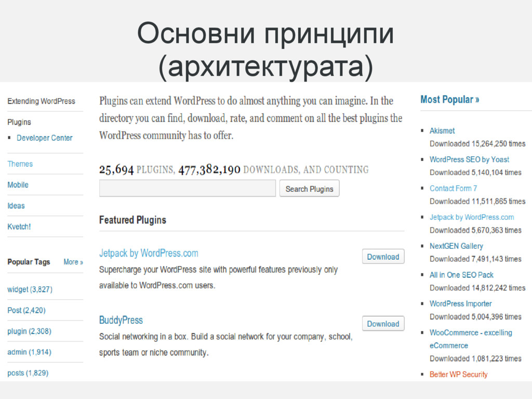This screenshot has width=532, height=399.
Task: Click the BuddyPress description "Social networking in a box"
Action: click(225, 344)
